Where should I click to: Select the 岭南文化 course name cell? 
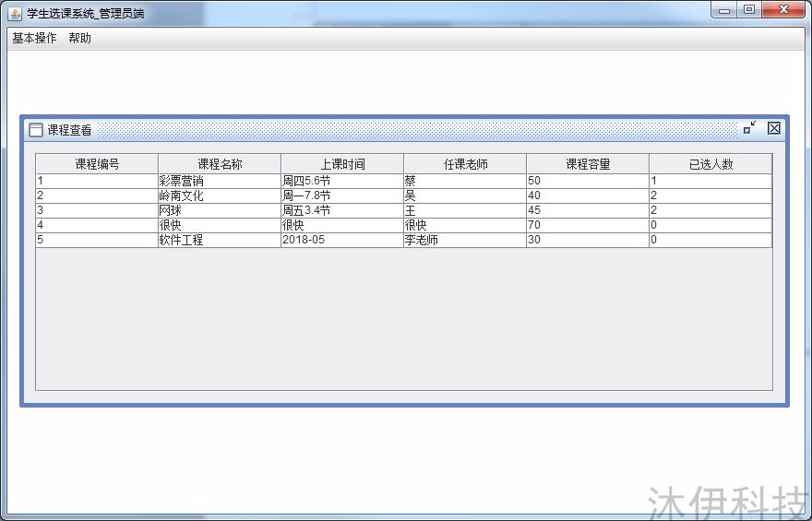click(x=220, y=195)
